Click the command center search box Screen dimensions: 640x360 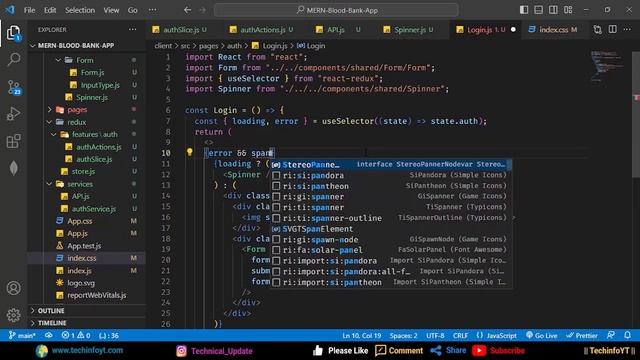pos(336,10)
